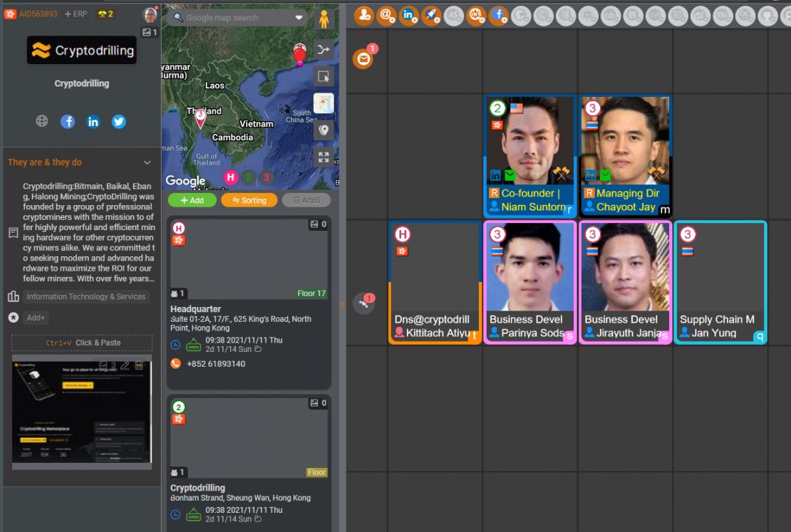Click the green Add button
The height and width of the screenshot is (532, 791).
(x=192, y=201)
